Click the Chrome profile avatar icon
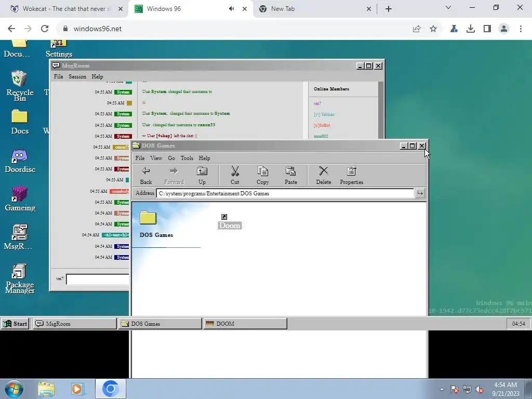 pos(504,29)
